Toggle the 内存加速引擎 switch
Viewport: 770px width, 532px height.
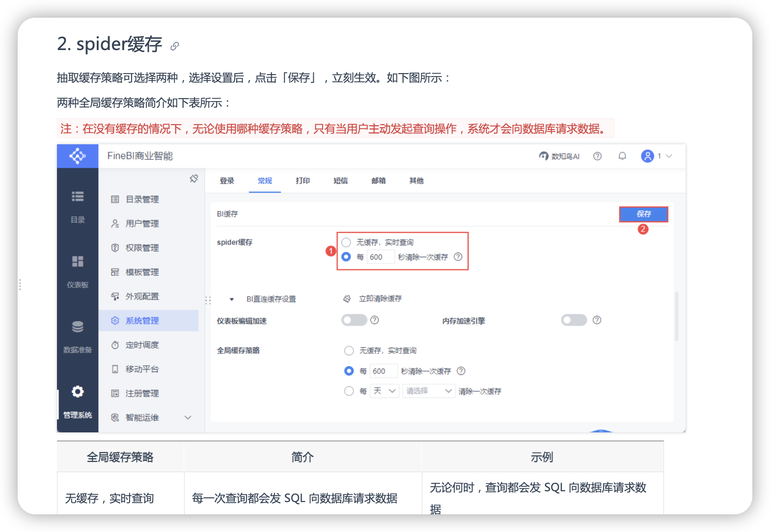coord(574,320)
